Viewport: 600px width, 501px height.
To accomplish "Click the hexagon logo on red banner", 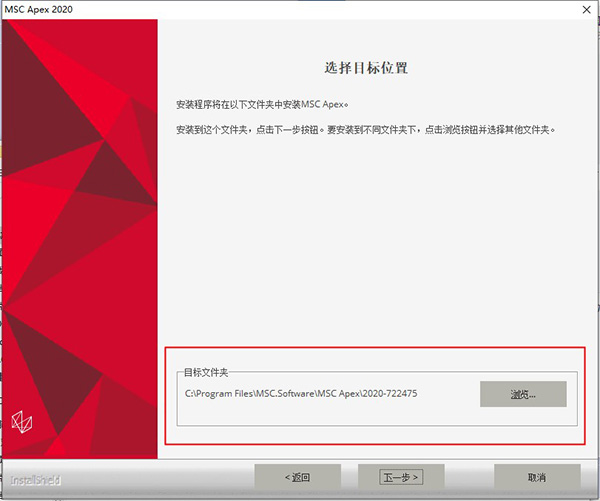I will (x=21, y=422).
